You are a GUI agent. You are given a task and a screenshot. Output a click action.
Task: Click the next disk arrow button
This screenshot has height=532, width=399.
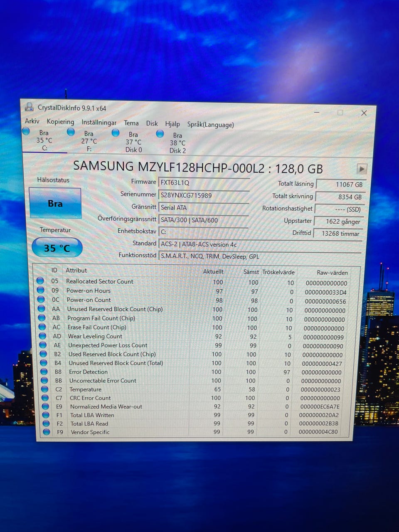tap(362, 169)
